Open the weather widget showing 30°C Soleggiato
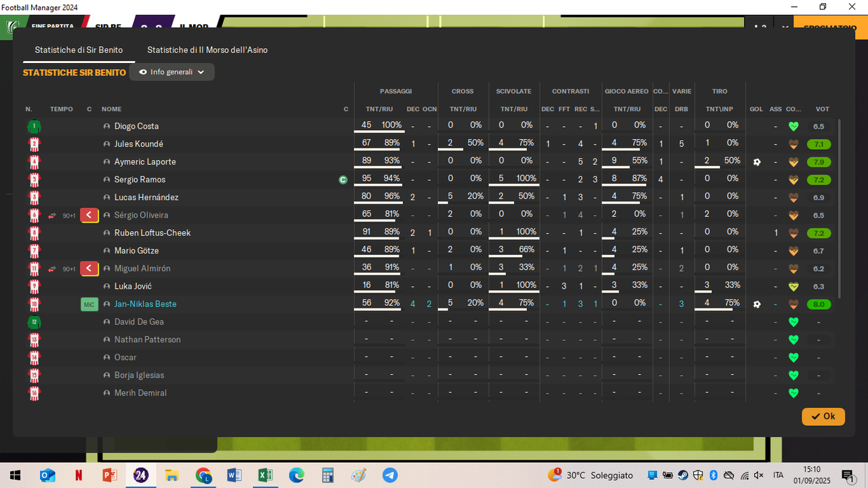The height and width of the screenshot is (488, 868). [591, 475]
